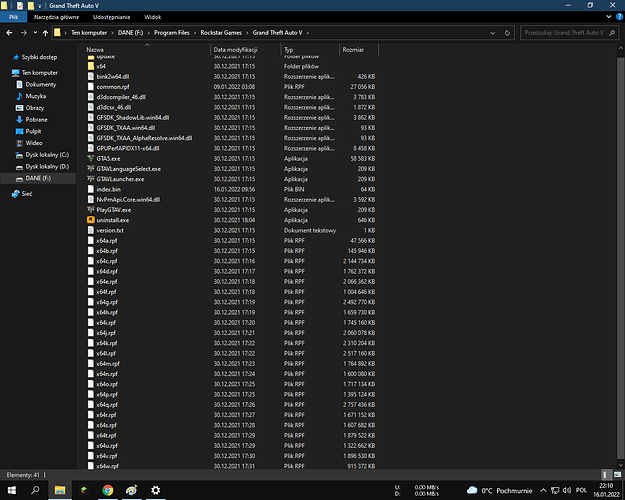Image resolution: width=625 pixels, height=500 pixels.
Task: Click the Forward navigation arrow
Action: [24, 33]
